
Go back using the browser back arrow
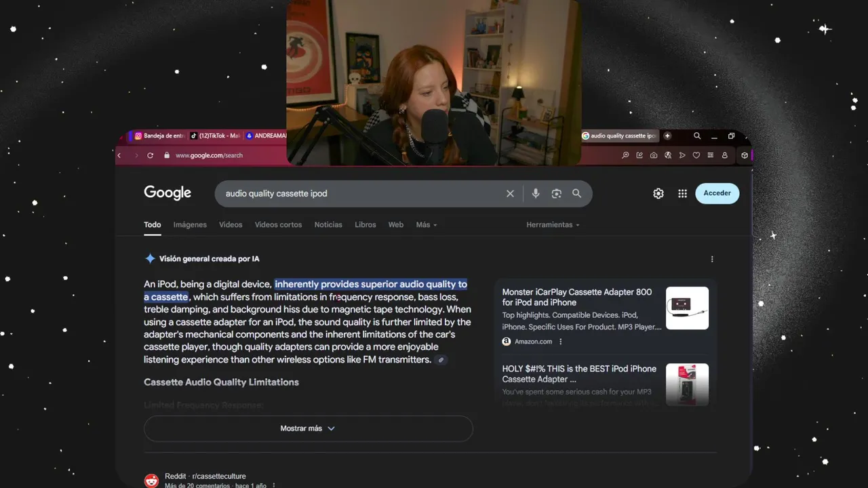click(119, 155)
